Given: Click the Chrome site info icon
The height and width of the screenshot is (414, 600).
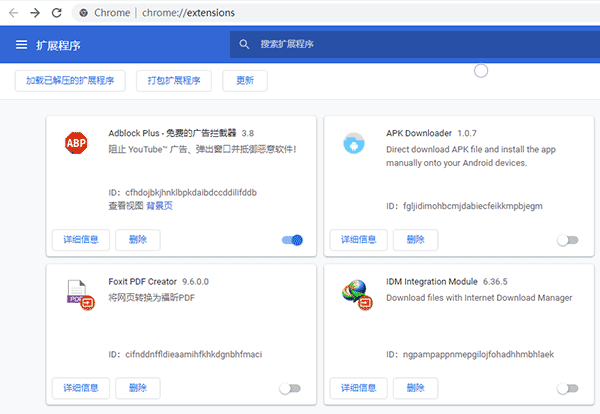Looking at the screenshot, I should click(83, 13).
